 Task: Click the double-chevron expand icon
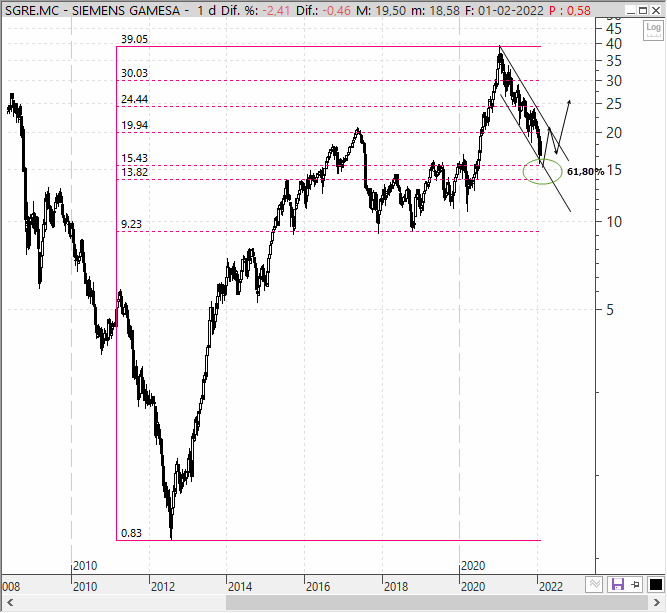595,584
